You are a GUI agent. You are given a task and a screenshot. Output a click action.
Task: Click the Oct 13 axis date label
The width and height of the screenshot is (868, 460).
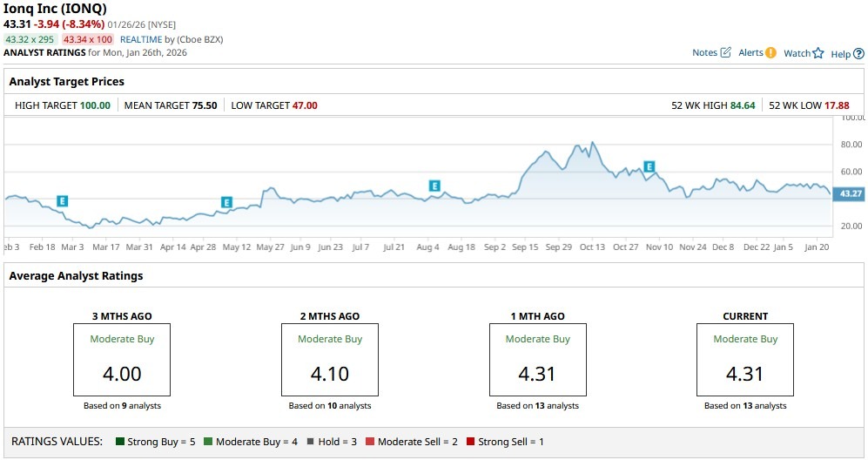[592, 247]
